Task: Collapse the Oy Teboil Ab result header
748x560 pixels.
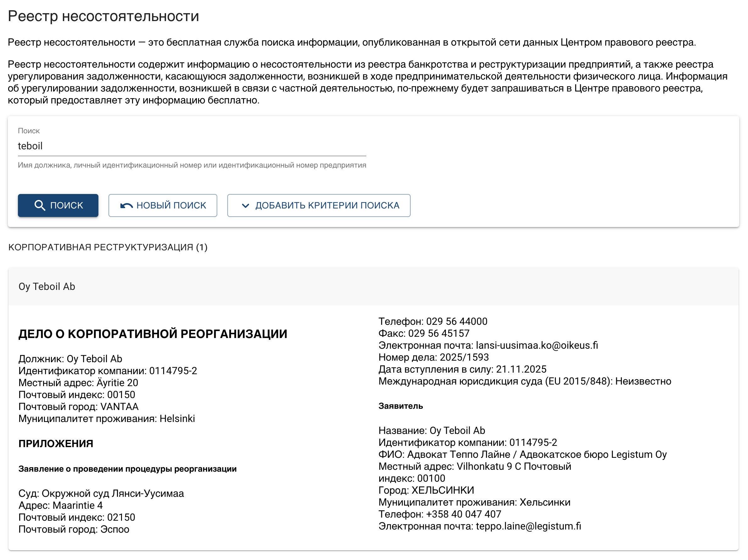Action: click(373, 286)
